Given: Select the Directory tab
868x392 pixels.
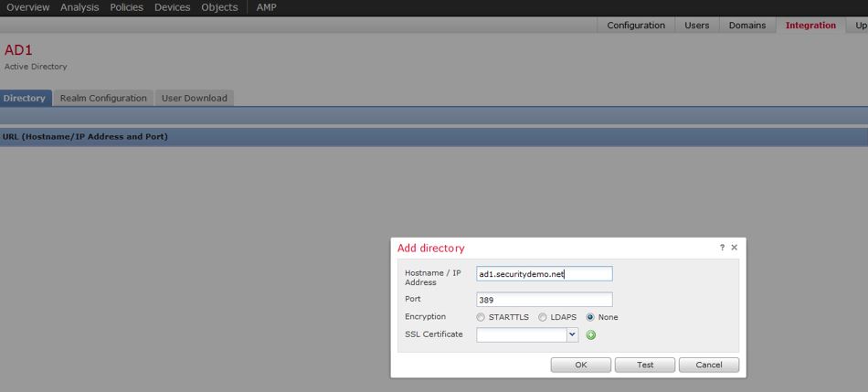Looking at the screenshot, I should coord(25,98).
